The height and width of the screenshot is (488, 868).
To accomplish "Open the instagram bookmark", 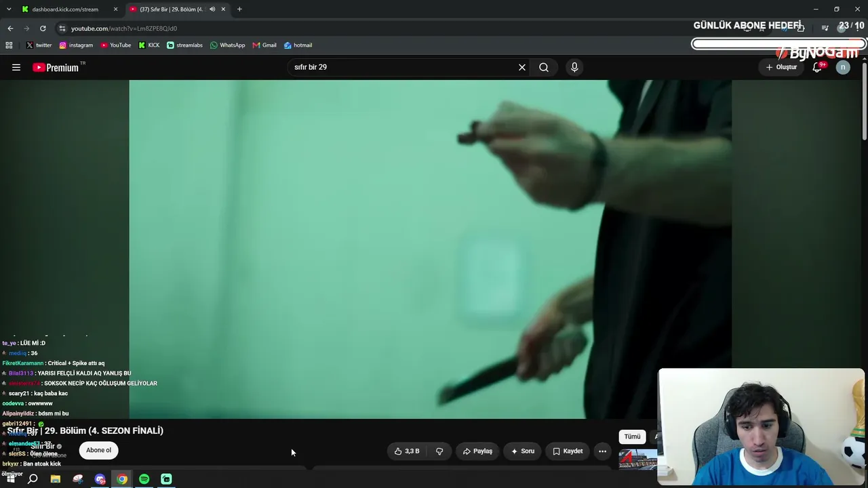I will 76,45.
